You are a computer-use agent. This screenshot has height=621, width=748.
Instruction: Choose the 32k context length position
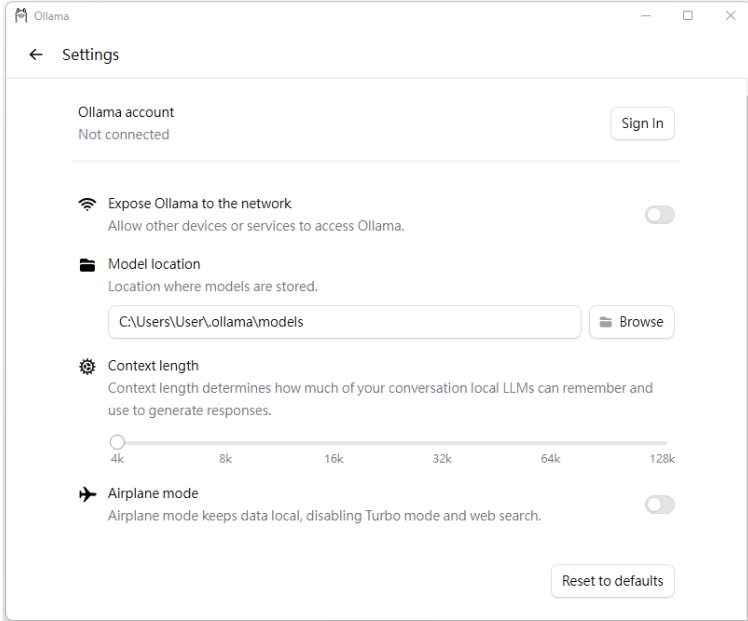[442, 442]
